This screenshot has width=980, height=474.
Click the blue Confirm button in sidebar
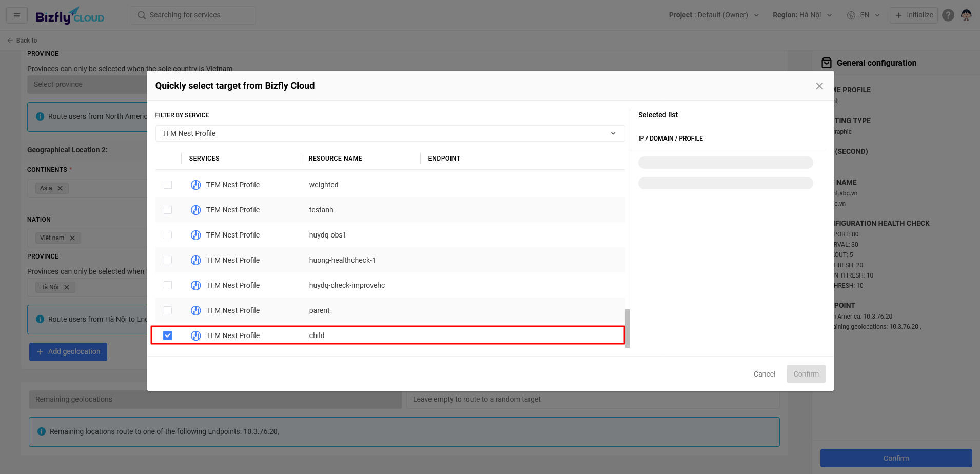[x=896, y=458]
